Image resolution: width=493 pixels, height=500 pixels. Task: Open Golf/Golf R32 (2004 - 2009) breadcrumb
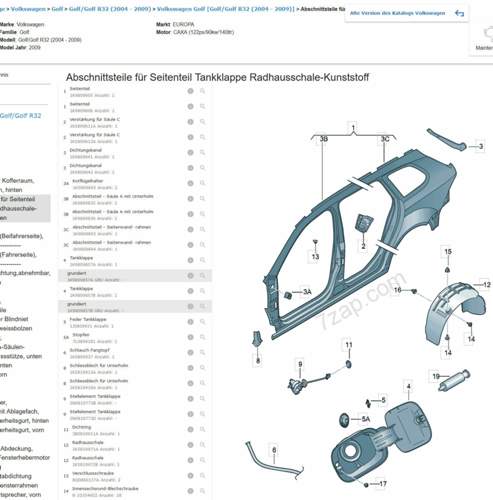pos(110,9)
